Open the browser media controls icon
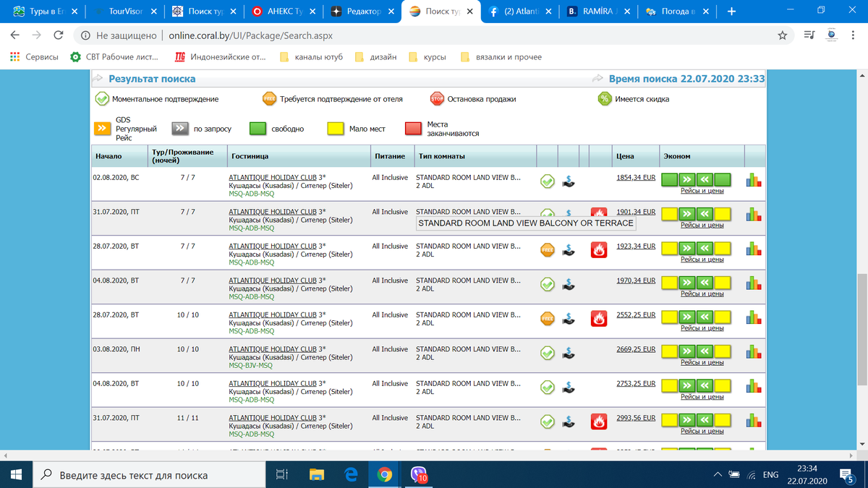Image resolution: width=868 pixels, height=488 pixels. tap(809, 35)
